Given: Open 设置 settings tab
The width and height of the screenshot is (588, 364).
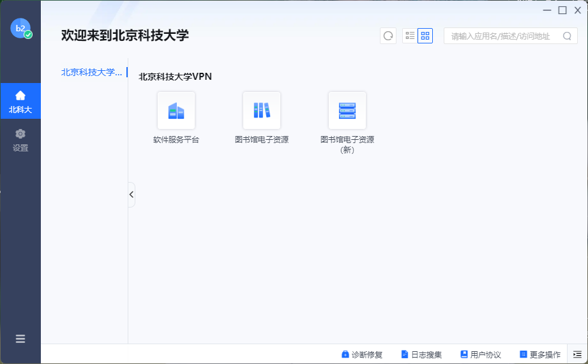Looking at the screenshot, I should point(20,140).
